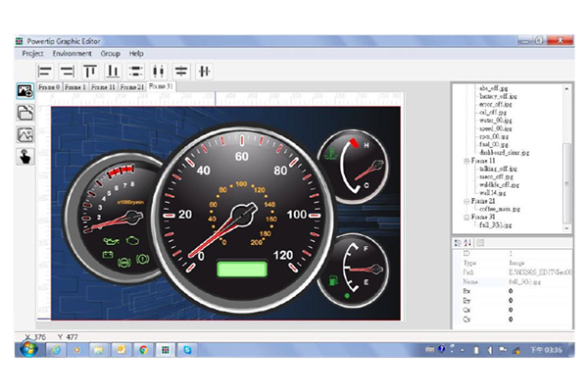Viewport: 588px width, 392px height.
Task: Select abs_off.jpg in the tree
Action: point(493,88)
